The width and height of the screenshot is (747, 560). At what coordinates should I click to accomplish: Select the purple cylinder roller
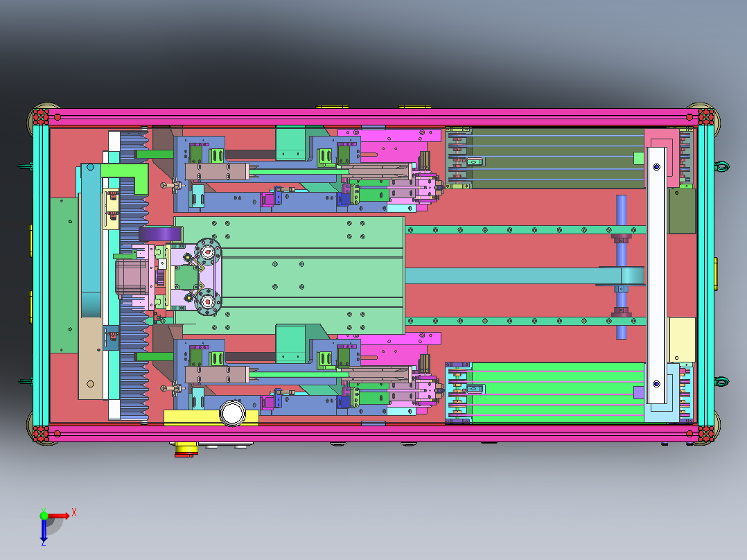160,234
